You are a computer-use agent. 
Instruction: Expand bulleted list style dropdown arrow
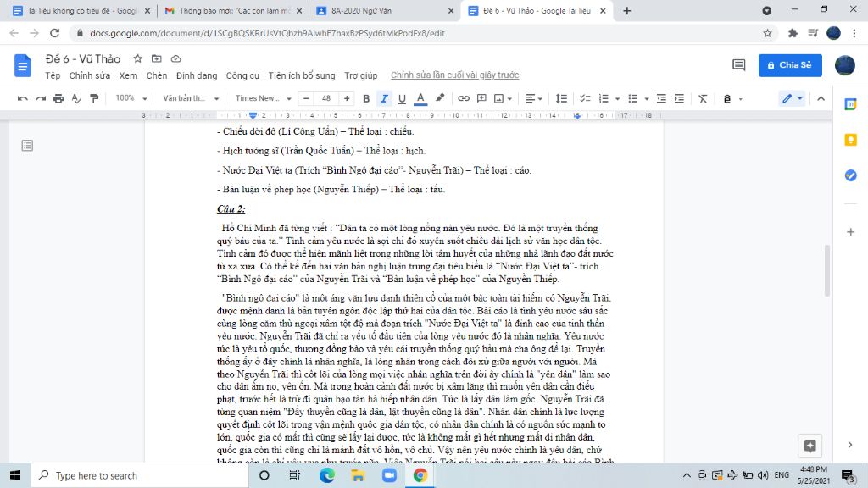pyautogui.click(x=647, y=99)
